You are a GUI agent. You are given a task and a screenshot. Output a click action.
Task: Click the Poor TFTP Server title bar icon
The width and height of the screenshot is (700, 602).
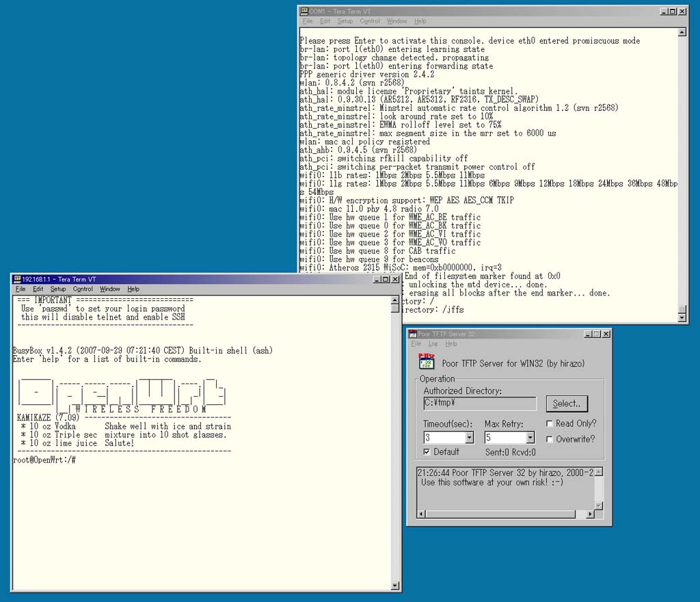coord(413,334)
